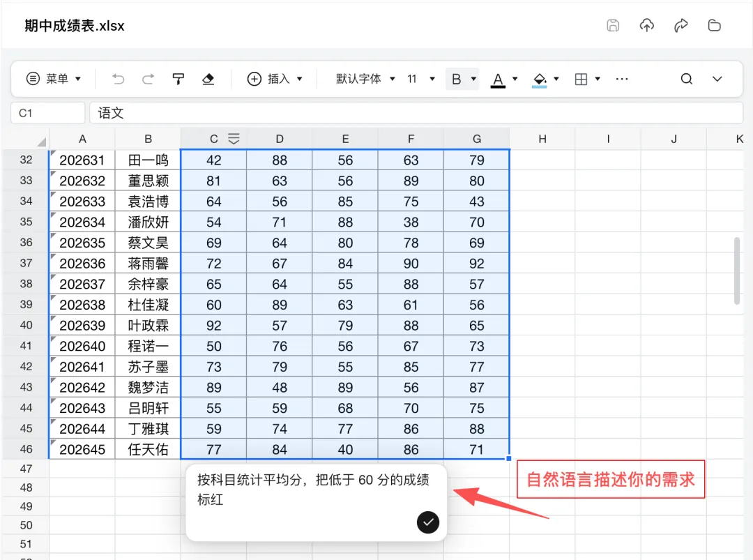Select row 47 header

26,469
